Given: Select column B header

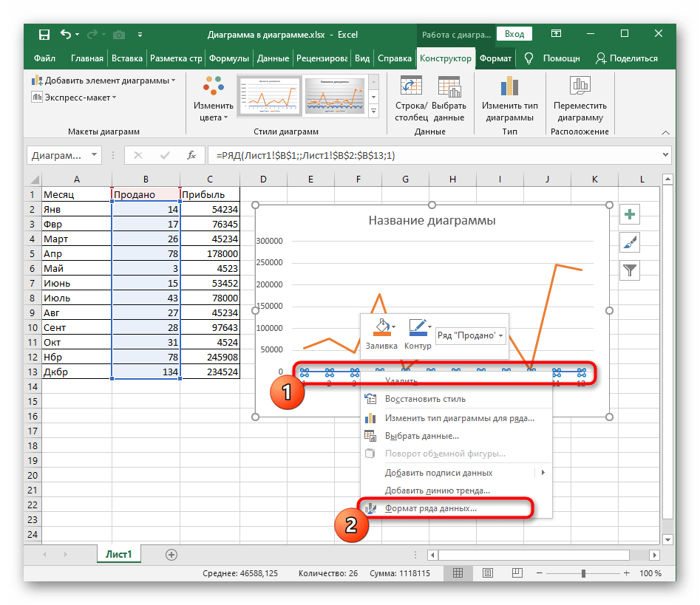Looking at the screenshot, I should pos(146,180).
